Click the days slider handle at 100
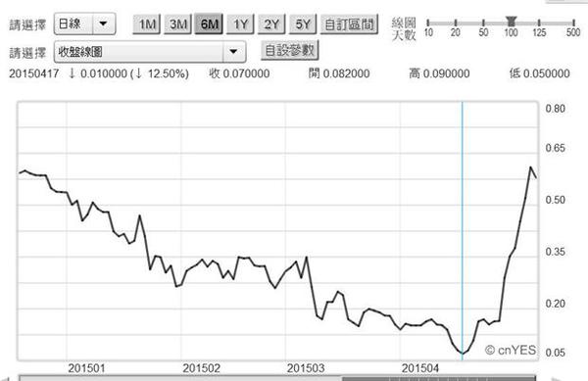 [x=511, y=21]
